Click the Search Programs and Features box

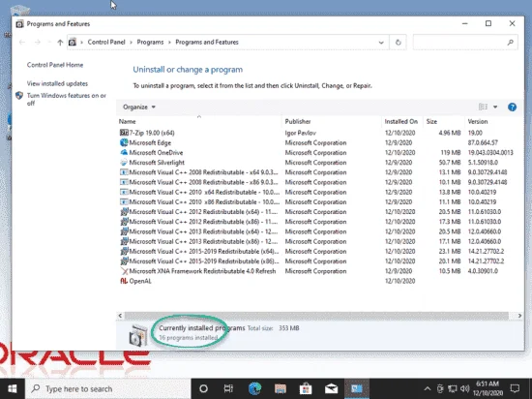pos(465,42)
